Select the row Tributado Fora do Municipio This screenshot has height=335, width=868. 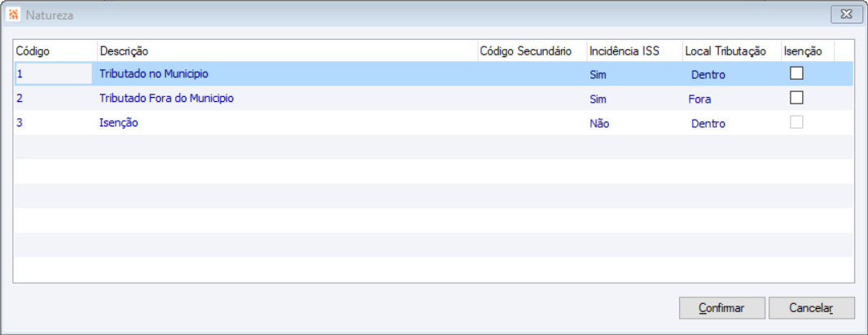point(167,99)
